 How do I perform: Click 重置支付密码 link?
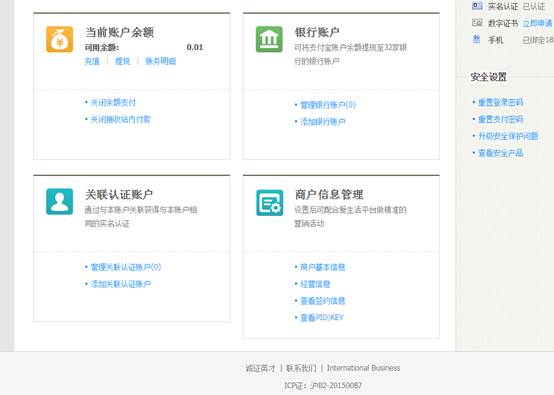pyautogui.click(x=500, y=119)
